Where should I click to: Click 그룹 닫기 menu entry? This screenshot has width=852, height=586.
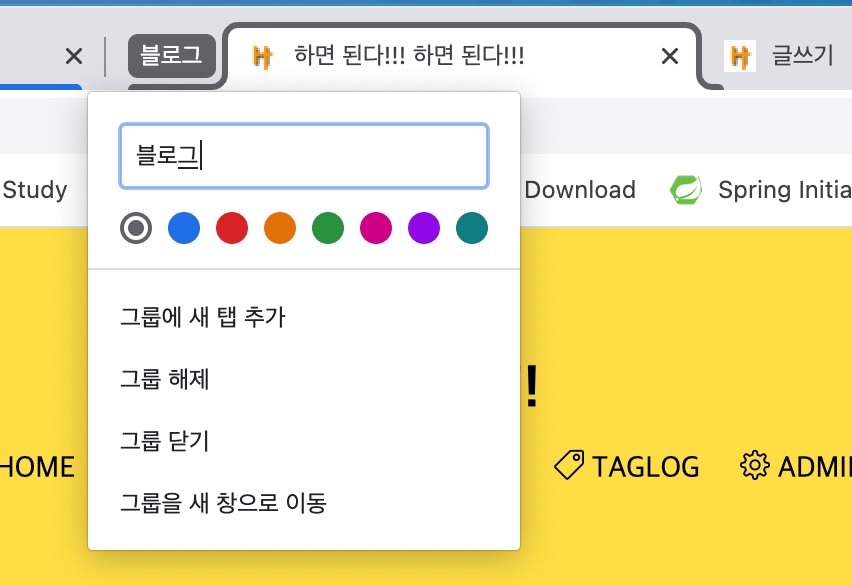pyautogui.click(x=304, y=441)
